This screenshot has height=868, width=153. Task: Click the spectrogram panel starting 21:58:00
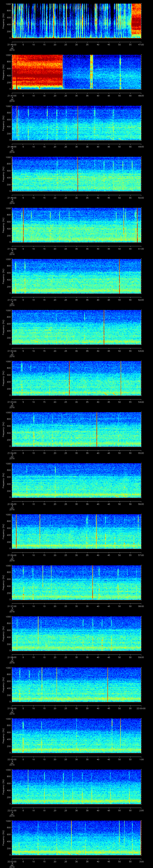point(77,634)
